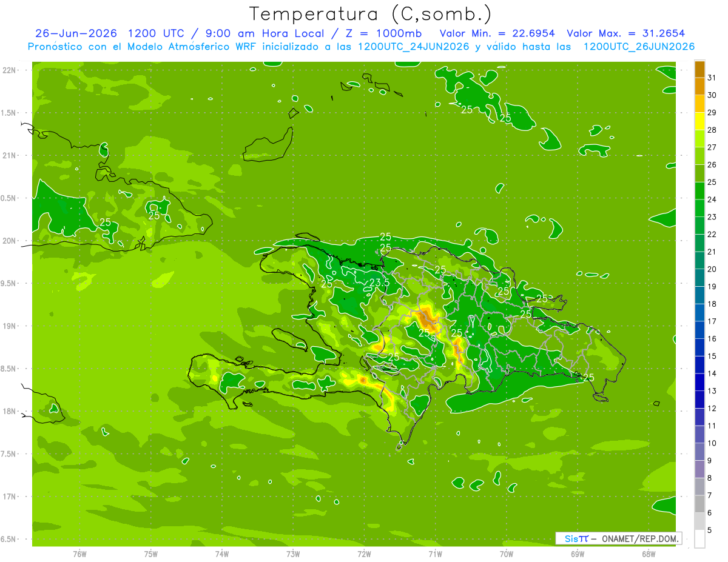This screenshot has height=562, width=728.
Task: Click the '22N' latitude axis label
Action: (x=8, y=70)
